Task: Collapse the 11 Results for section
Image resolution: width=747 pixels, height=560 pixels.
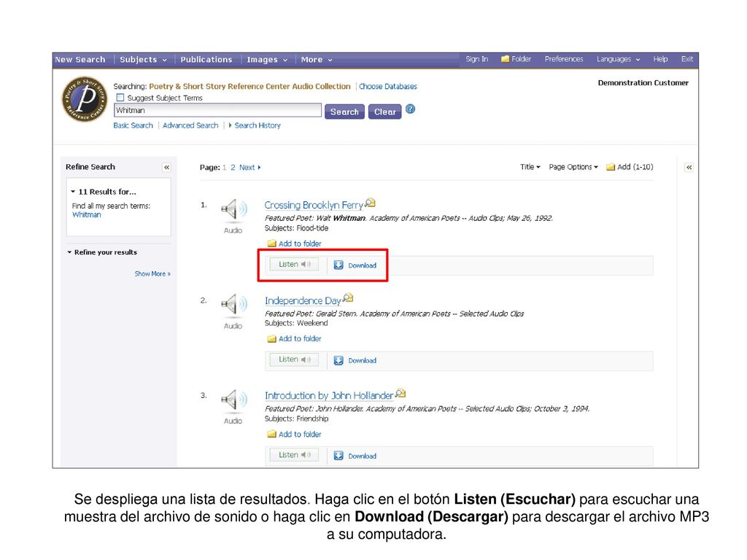Action: tap(73, 192)
